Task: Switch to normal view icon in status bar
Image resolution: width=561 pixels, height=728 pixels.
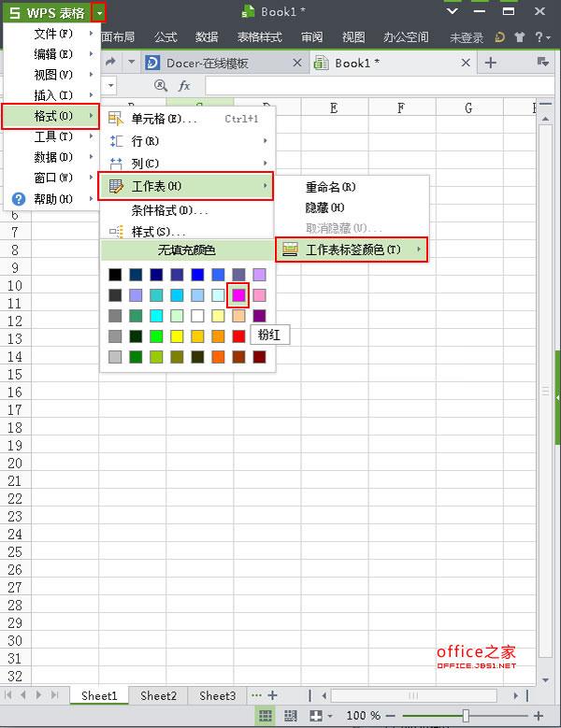Action: coord(266,716)
